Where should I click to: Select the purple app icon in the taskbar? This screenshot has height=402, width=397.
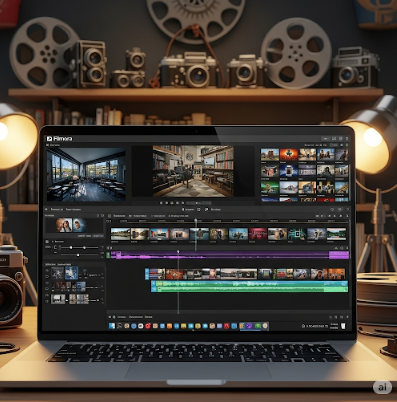[249, 326]
